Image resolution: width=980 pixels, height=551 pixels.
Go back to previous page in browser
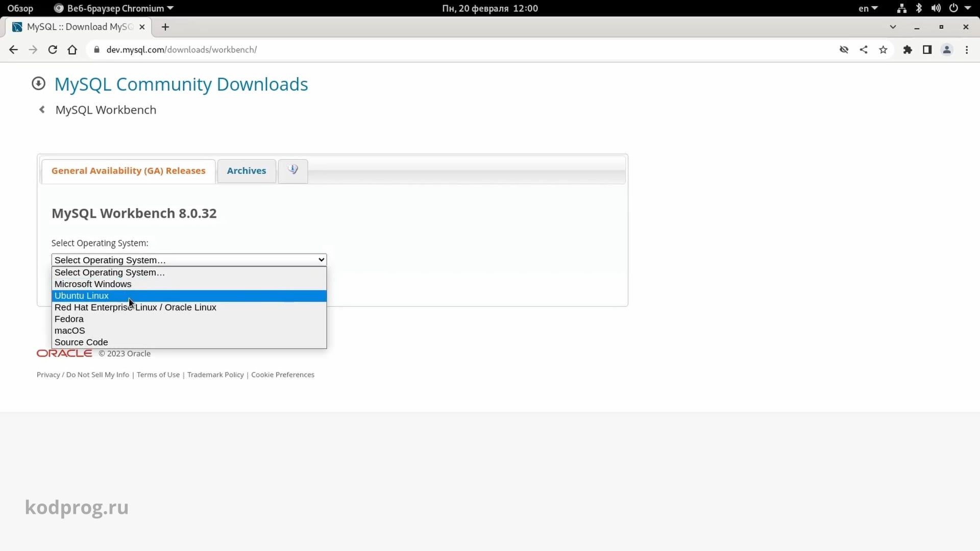[x=13, y=49]
